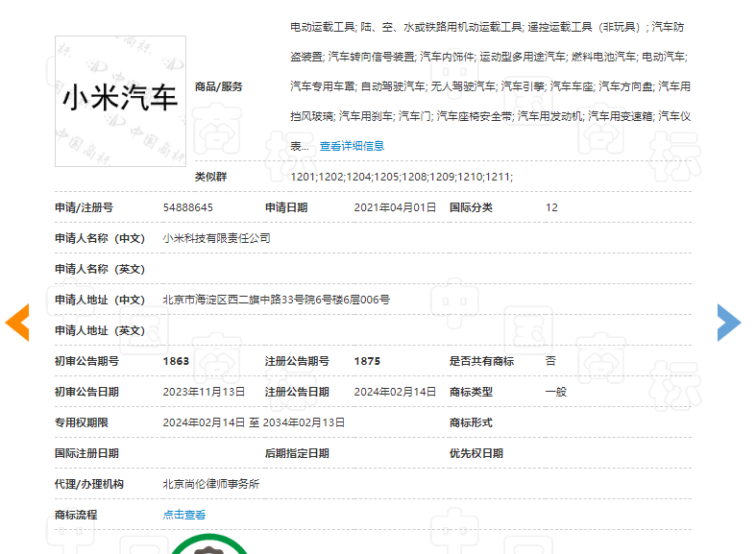Screen dimensions: 756x554
Task: Select trademark type value 一般
Action: coord(556,392)
